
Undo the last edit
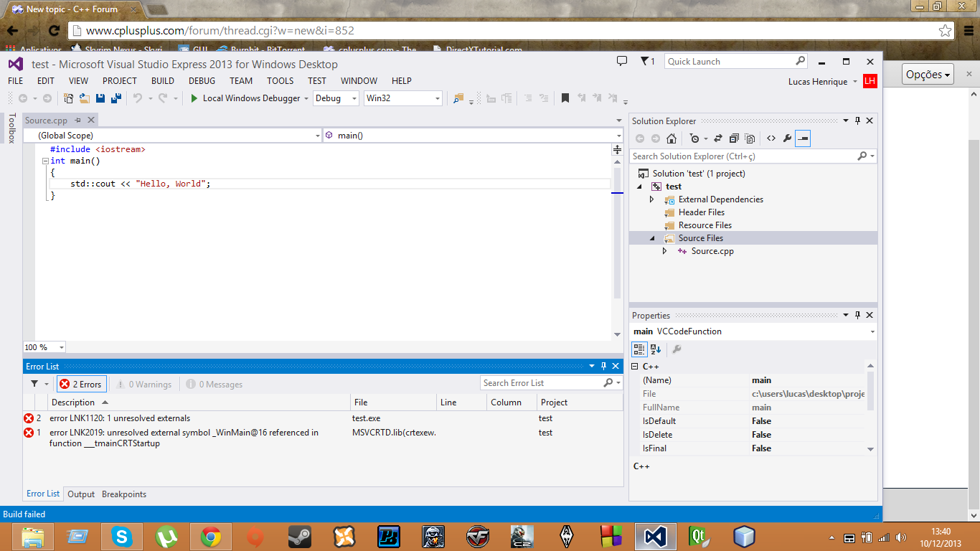[x=137, y=98]
